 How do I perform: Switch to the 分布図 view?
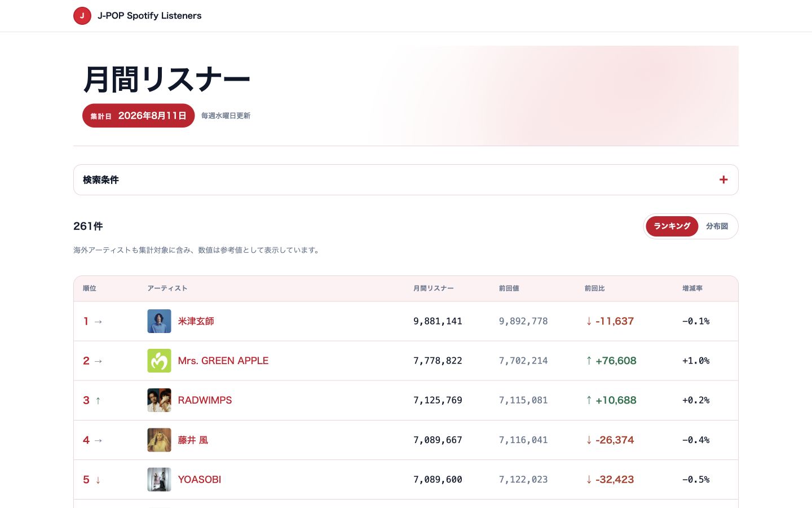[717, 226]
